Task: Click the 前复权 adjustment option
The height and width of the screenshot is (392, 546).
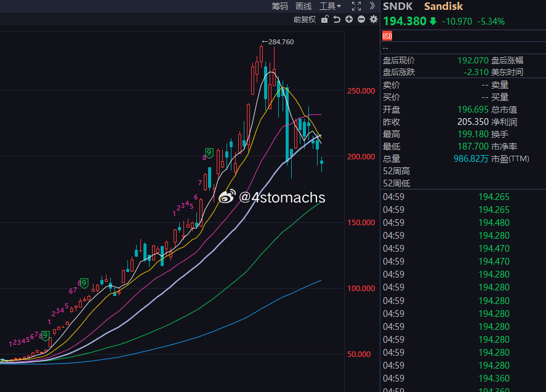Action: [305, 20]
